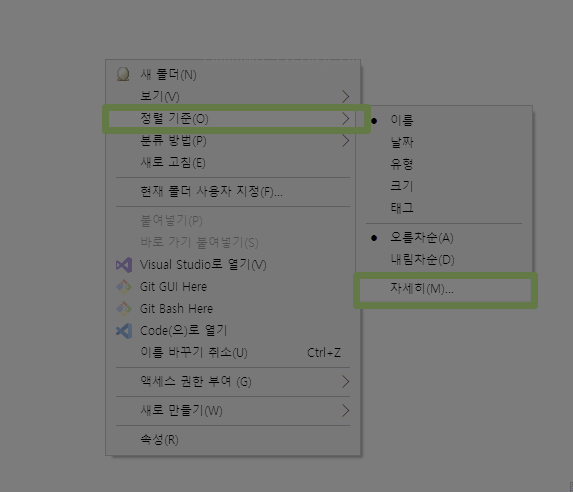Select 새 폴더(N) menu entry
This screenshot has width=573, height=492.
click(x=233, y=75)
